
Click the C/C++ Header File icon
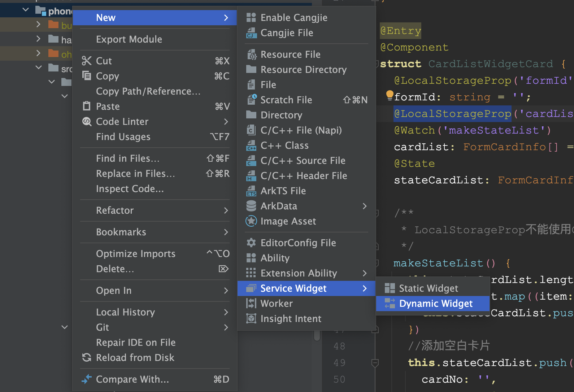coord(251,175)
